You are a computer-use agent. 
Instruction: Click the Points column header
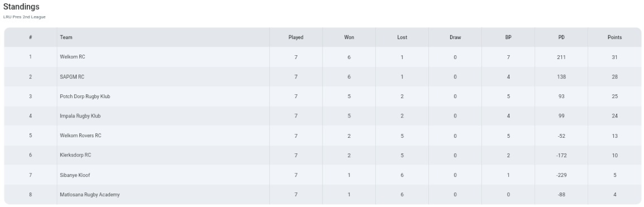(x=614, y=38)
